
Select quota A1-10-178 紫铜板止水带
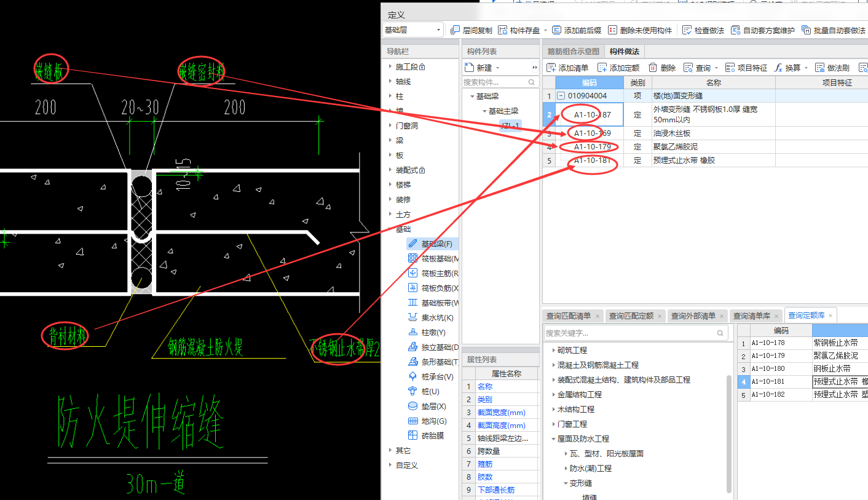click(x=803, y=343)
